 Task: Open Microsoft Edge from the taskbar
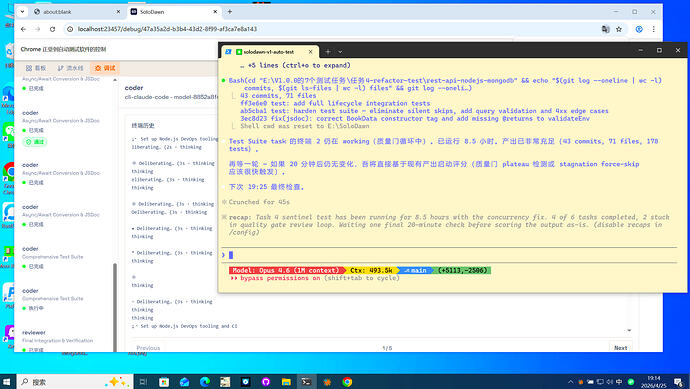pos(205,382)
